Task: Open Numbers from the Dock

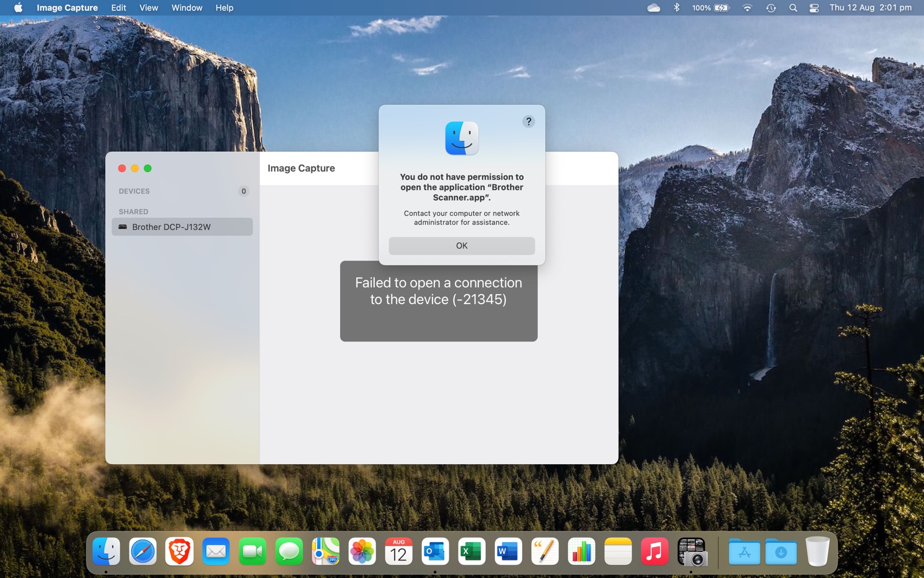Action: click(x=582, y=552)
